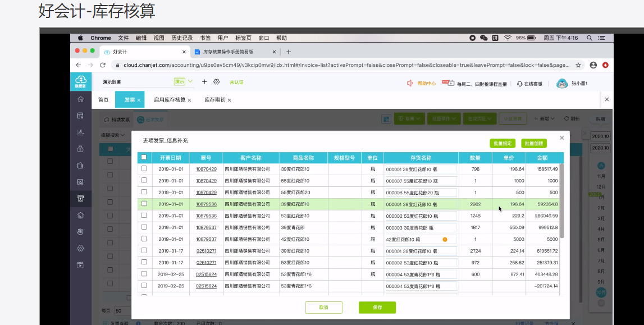Check the highlighted row with 数量 2982

click(144, 204)
